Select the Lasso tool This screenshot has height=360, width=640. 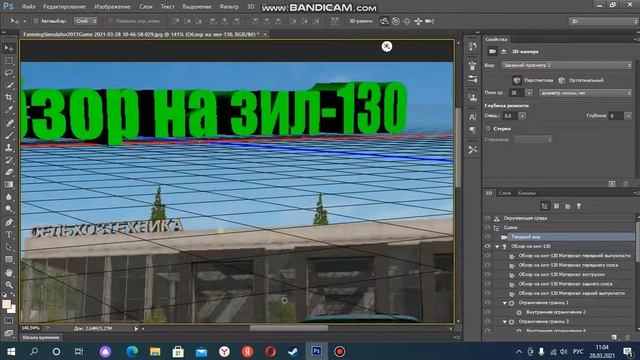tap(9, 73)
